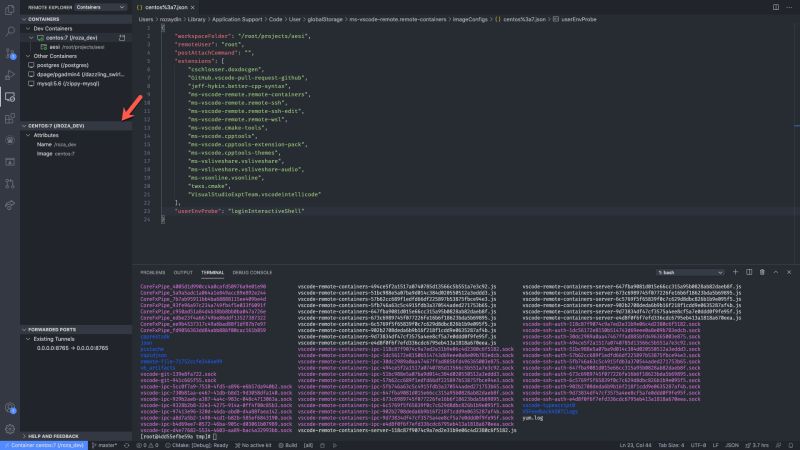800x450 pixels.
Task: Click the Build button in status bar
Action: tap(288, 445)
